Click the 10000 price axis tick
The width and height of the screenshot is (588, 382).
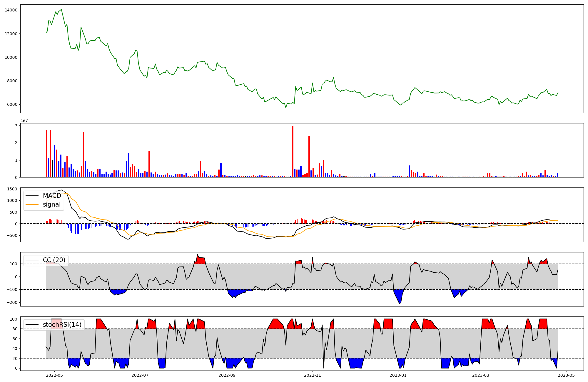[x=11, y=57]
